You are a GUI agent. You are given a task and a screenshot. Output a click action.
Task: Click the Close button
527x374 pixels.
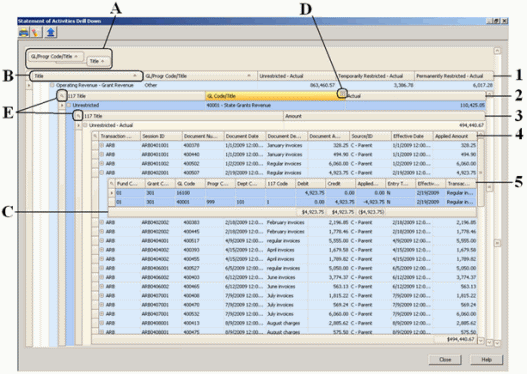(445, 360)
